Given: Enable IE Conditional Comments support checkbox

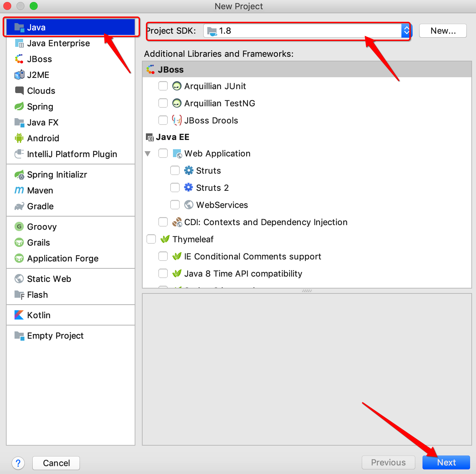Looking at the screenshot, I should coord(163,256).
